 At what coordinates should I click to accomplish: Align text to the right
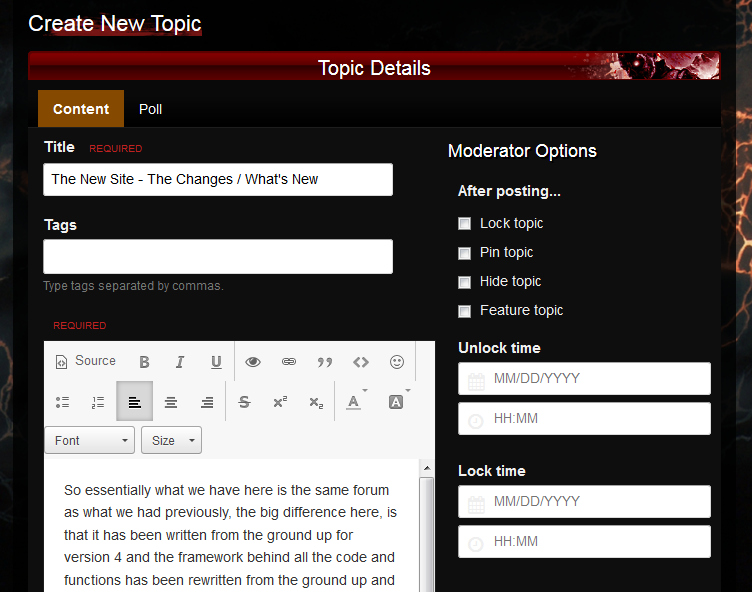(207, 402)
